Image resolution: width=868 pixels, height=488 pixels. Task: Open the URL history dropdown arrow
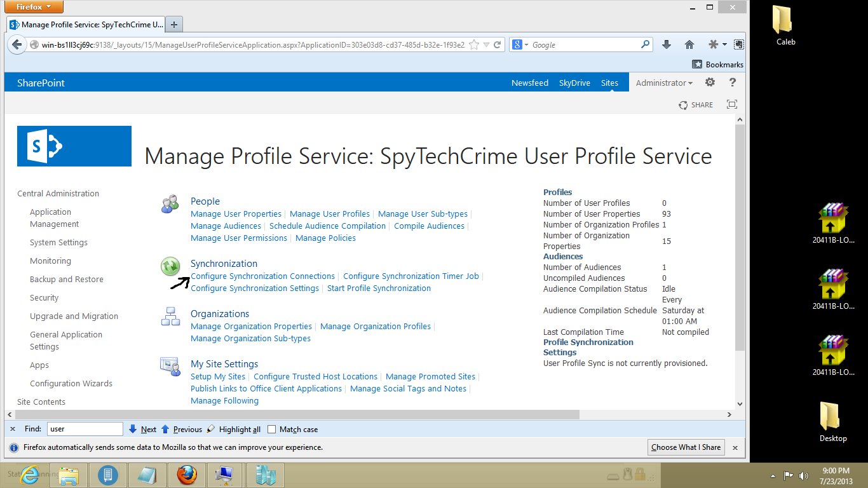coord(486,44)
